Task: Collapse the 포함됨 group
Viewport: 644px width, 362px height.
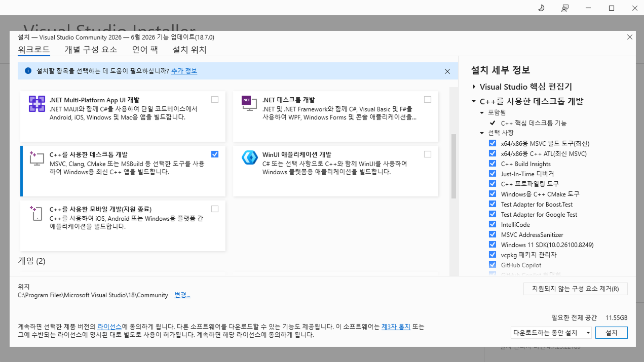Action: (x=482, y=112)
